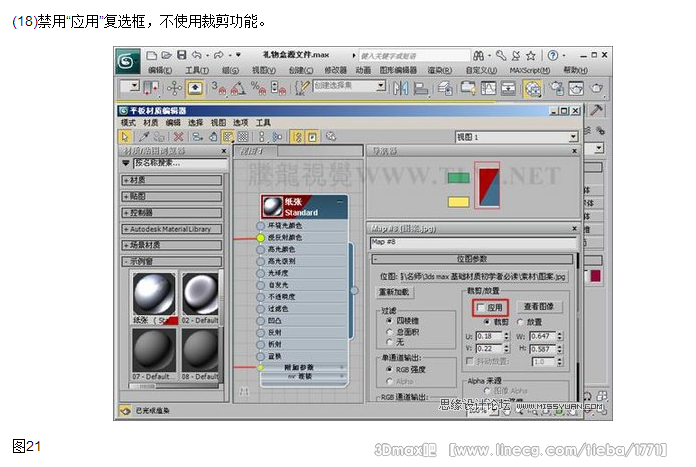Image resolution: width=696 pixels, height=467 pixels.
Task: Select the 放置 (Place) radio button
Action: pos(521,322)
